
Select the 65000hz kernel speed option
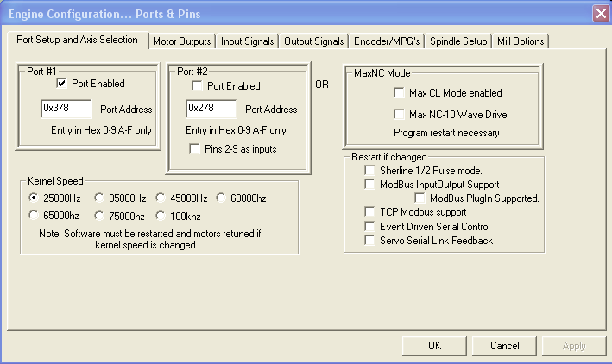pyautogui.click(x=35, y=216)
